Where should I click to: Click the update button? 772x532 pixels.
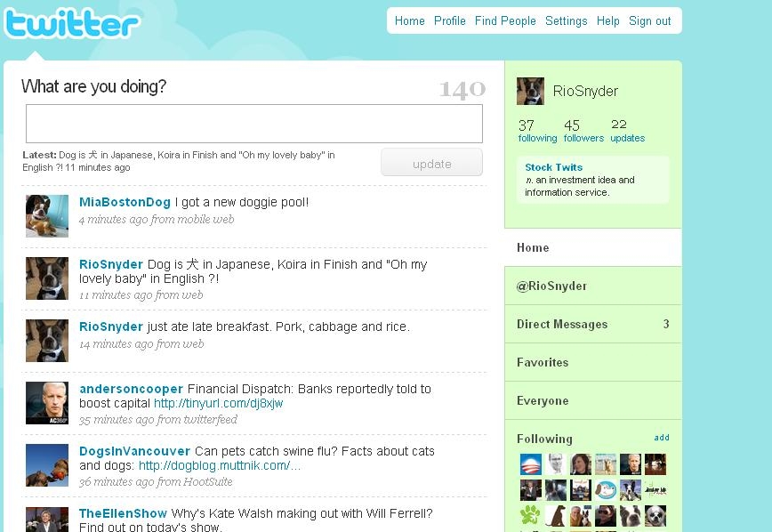(x=431, y=163)
